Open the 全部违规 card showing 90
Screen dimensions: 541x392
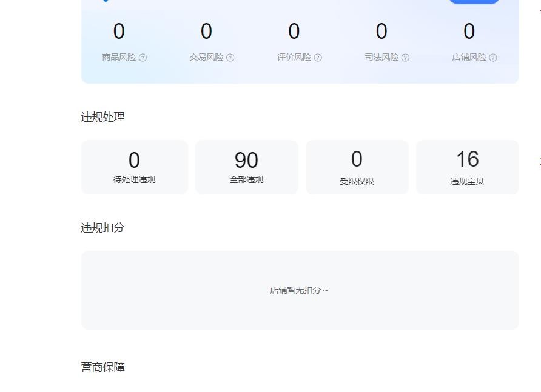tap(246, 167)
